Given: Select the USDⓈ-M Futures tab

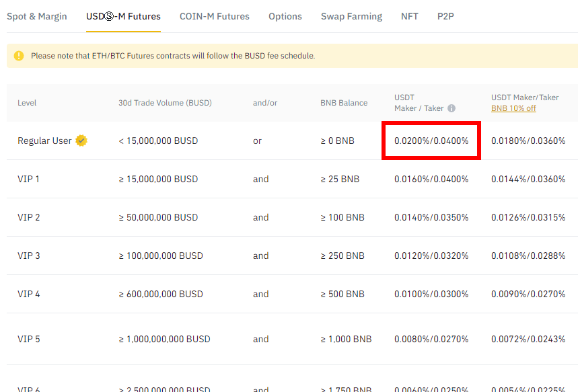Looking at the screenshot, I should point(123,17).
